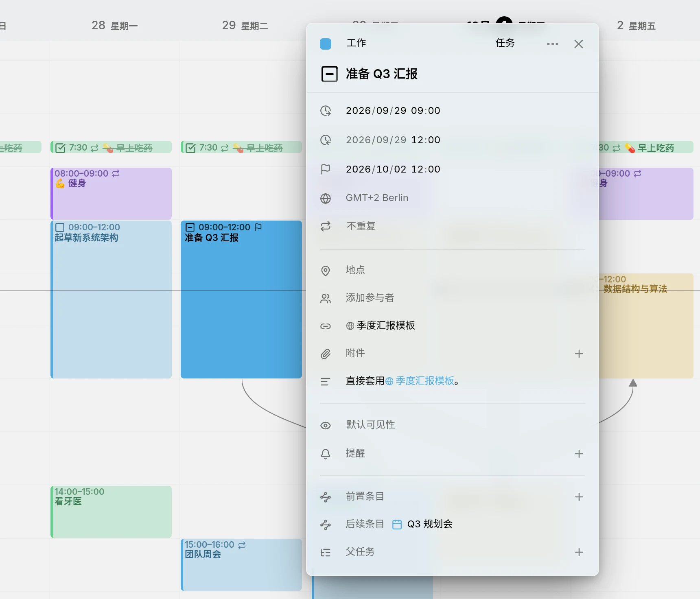Open the 数据结构与算法 event on Friday
The width and height of the screenshot is (700, 599).
(646, 326)
